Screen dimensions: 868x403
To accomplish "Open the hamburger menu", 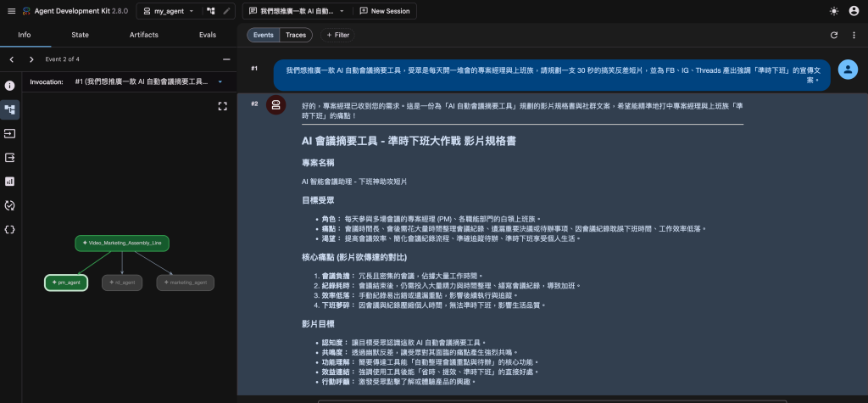I will (x=12, y=11).
